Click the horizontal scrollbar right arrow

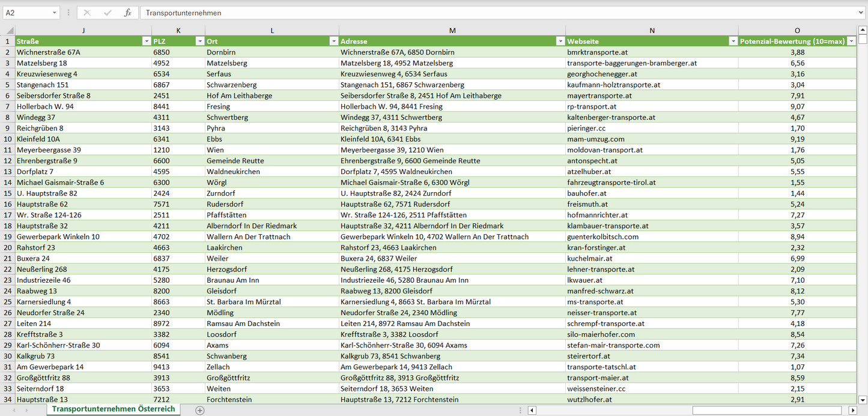(x=852, y=410)
